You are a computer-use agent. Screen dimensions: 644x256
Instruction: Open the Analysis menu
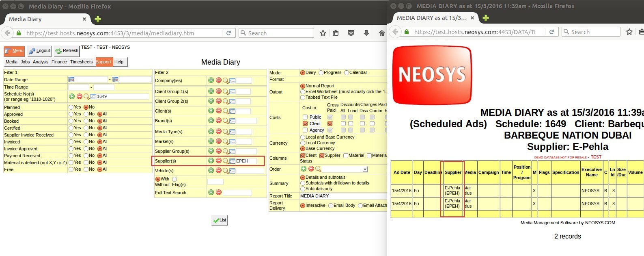41,62
